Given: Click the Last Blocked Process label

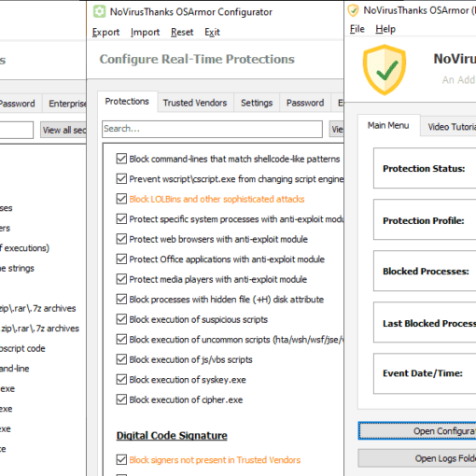Looking at the screenshot, I should point(429,324).
